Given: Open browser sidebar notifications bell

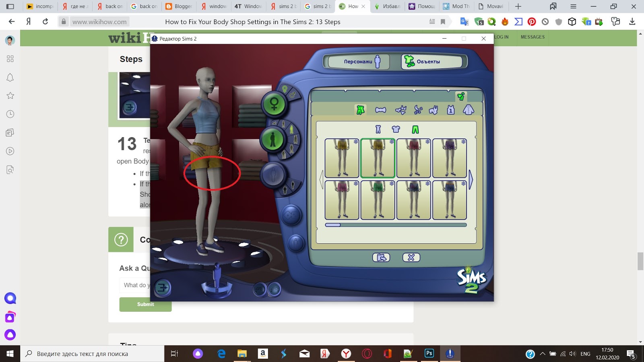Looking at the screenshot, I should click(x=10, y=77).
